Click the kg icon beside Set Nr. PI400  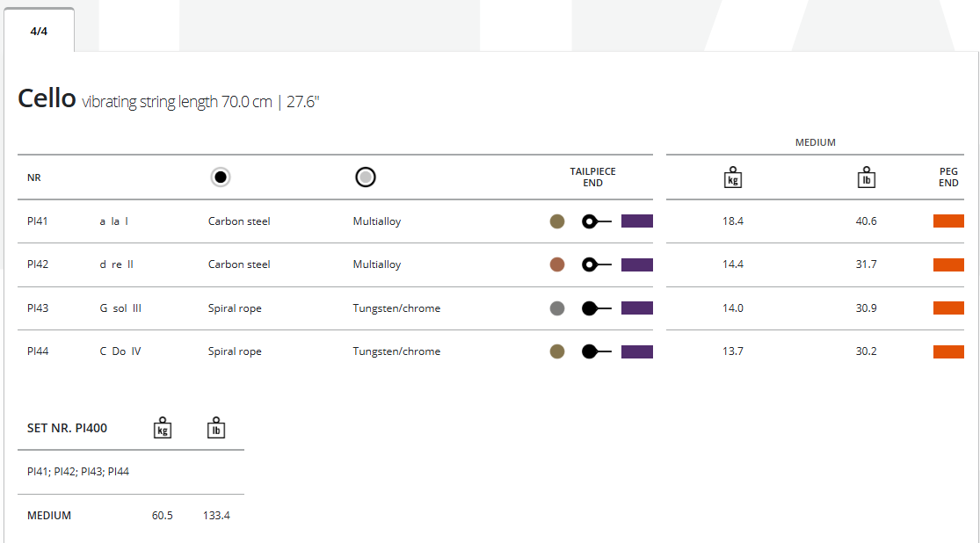(x=162, y=428)
